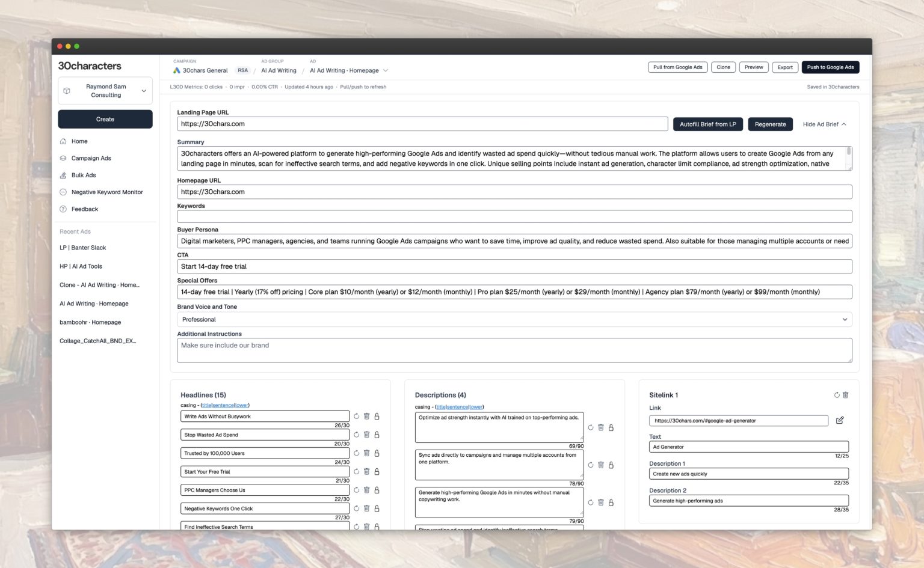The height and width of the screenshot is (568, 924).
Task: Lock the "Start Your Free Trial" headline
Action: (x=377, y=471)
